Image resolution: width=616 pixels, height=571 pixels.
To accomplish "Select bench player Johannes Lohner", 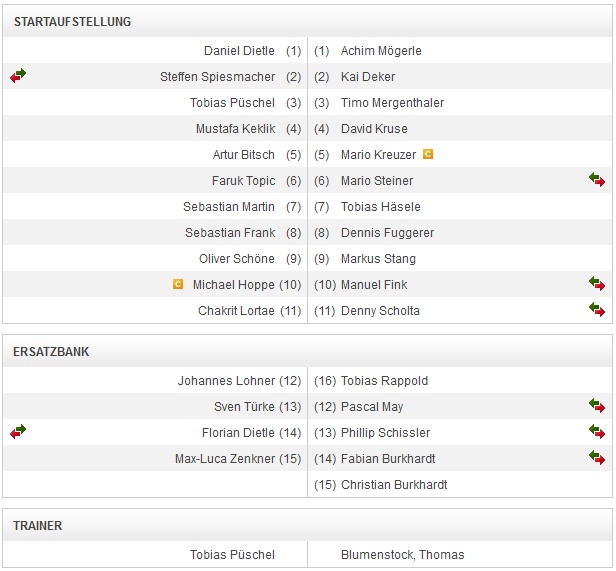I will [x=226, y=381].
